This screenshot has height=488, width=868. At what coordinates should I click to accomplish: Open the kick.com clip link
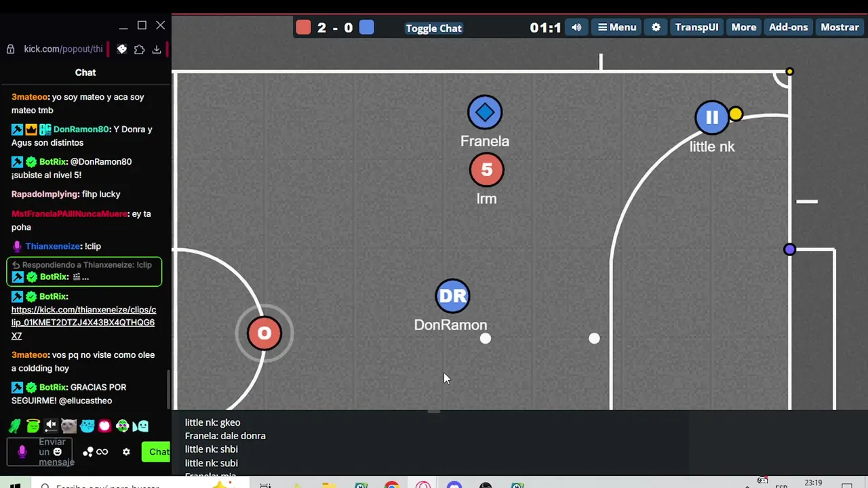pyautogui.click(x=83, y=323)
